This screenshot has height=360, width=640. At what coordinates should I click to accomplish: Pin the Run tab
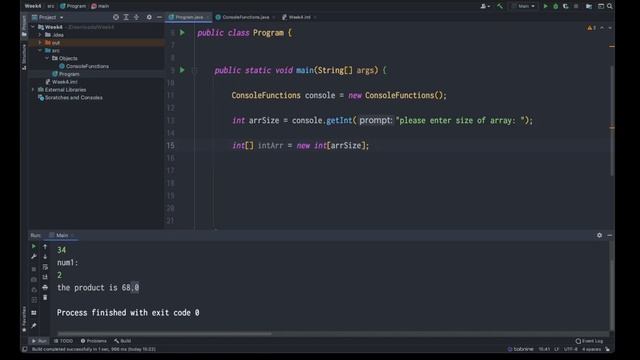coord(34,325)
